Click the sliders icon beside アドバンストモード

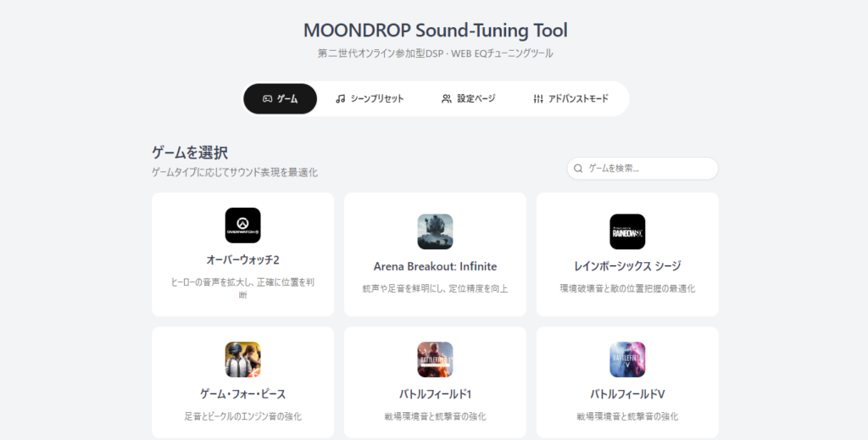(538, 98)
